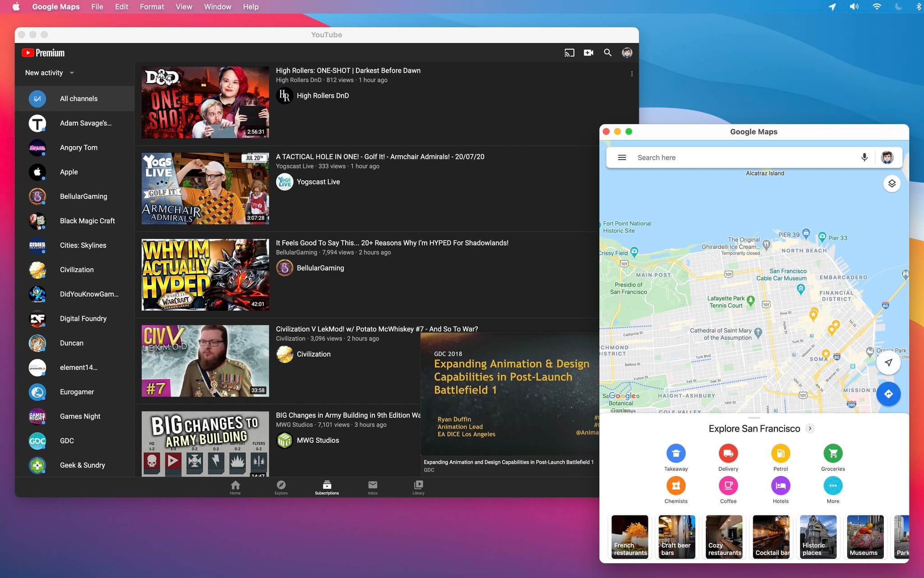Open French restaurants card
924x578 pixels.
click(x=630, y=537)
